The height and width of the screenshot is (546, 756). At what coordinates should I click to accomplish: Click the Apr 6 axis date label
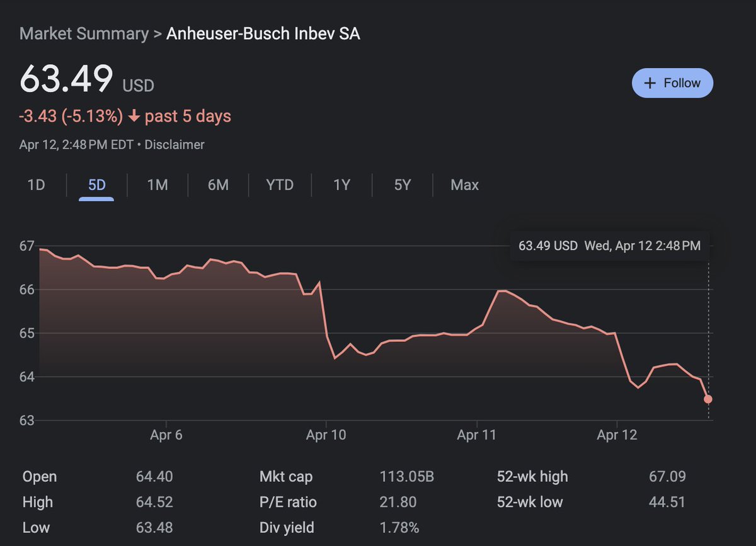[166, 435]
